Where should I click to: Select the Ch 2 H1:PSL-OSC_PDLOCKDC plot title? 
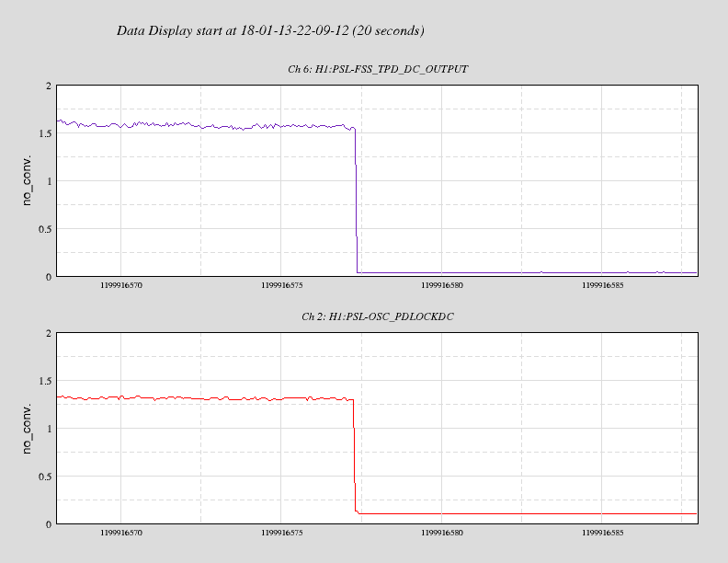(378, 316)
